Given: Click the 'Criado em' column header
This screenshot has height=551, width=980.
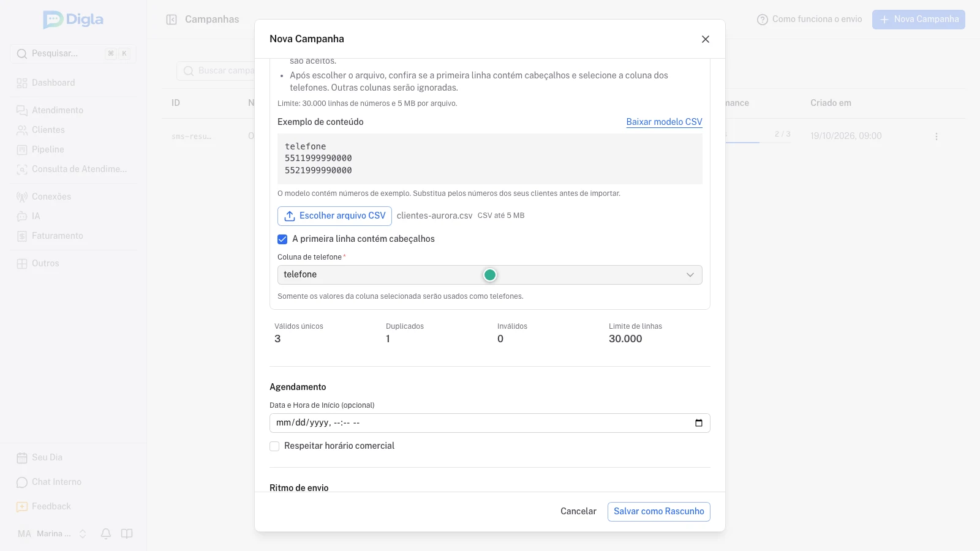Looking at the screenshot, I should [831, 103].
